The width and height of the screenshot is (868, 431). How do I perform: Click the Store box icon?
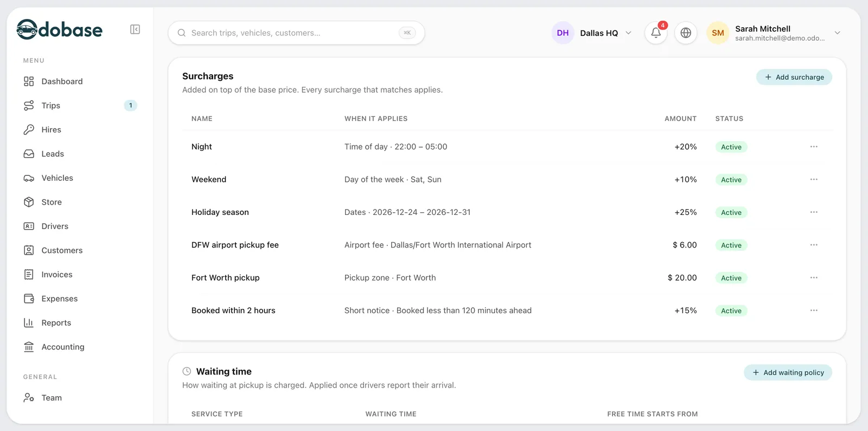pos(29,202)
